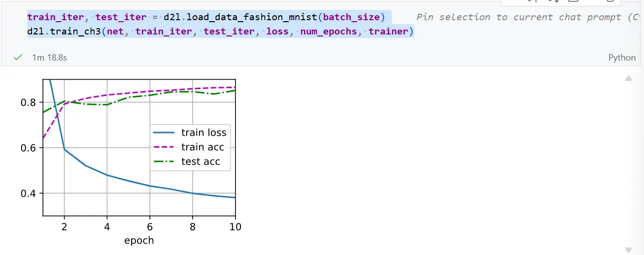Screen dimensions: 644x255
Task: Click the trainer argument in code
Action: point(388,32)
